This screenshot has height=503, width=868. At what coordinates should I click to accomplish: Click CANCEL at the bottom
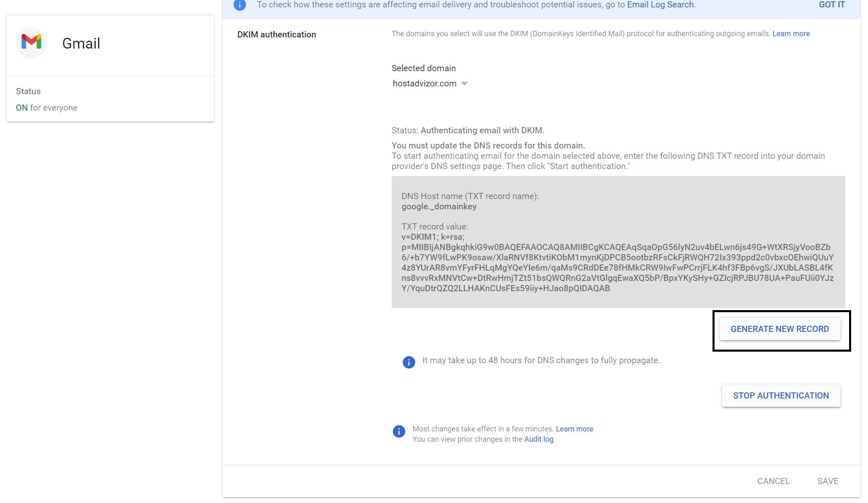[773, 481]
